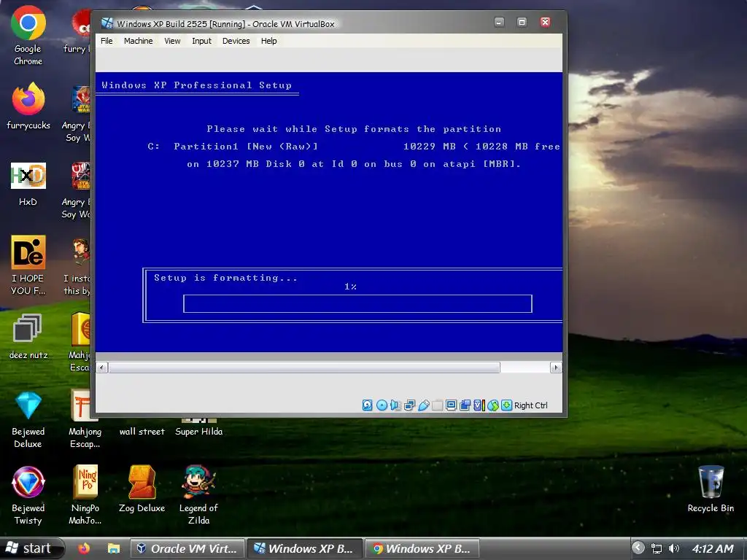Screen dimensions: 747x560
Task: Click the "Super Hilda" desktop icon label
Action: pos(198,432)
